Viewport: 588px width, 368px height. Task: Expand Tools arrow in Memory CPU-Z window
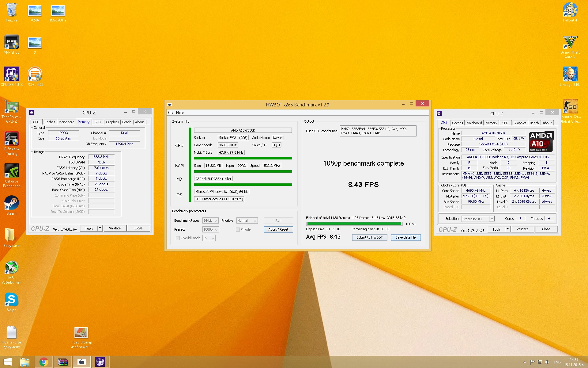tap(100, 228)
